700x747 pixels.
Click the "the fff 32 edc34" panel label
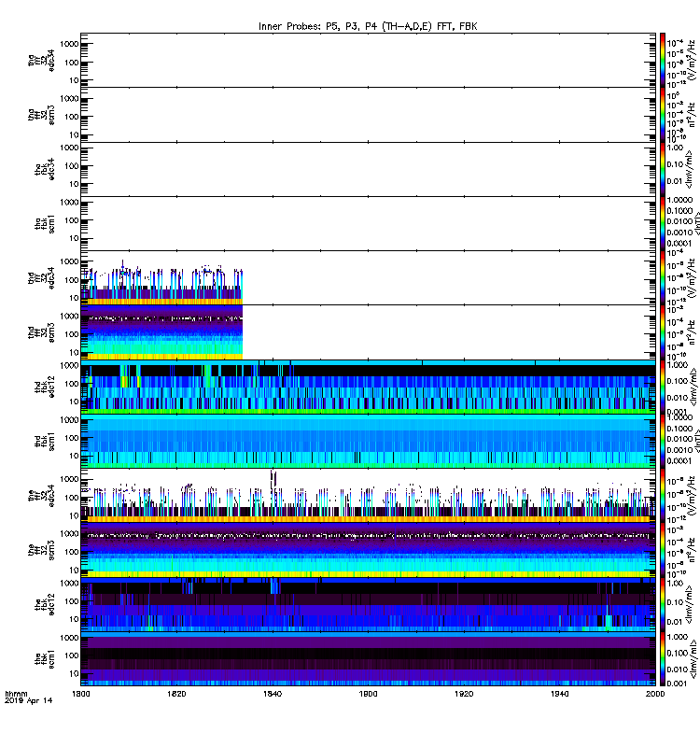[41, 495]
